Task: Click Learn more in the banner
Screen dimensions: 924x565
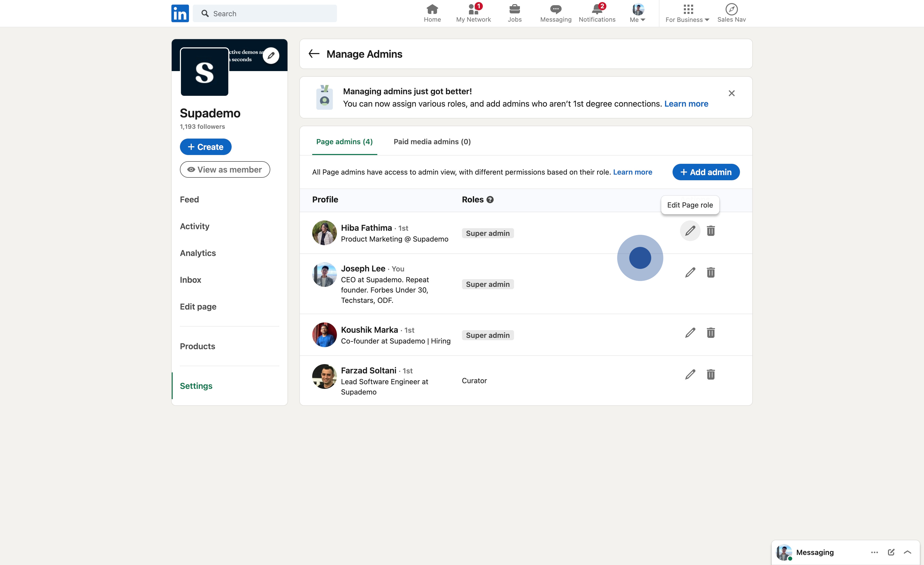Action: pyautogui.click(x=686, y=104)
